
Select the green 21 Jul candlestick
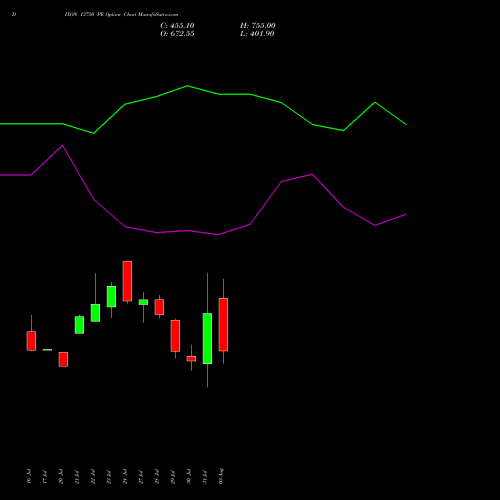pyautogui.click(x=79, y=325)
